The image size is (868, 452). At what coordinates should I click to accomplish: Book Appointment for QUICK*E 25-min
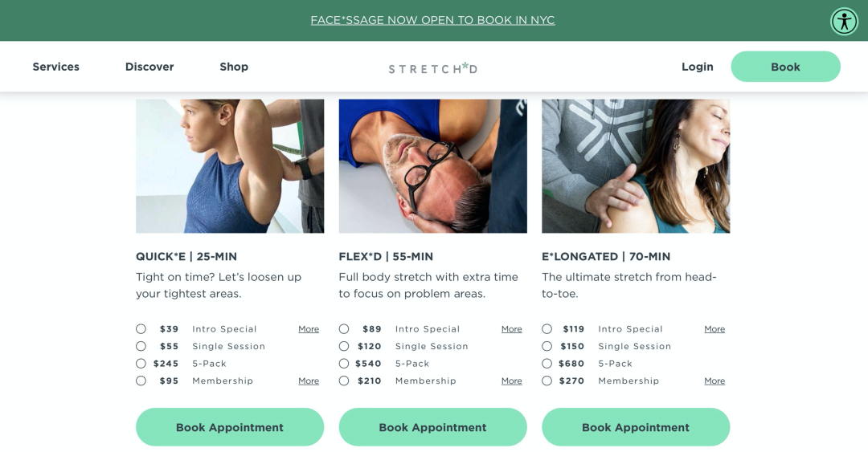[230, 427]
